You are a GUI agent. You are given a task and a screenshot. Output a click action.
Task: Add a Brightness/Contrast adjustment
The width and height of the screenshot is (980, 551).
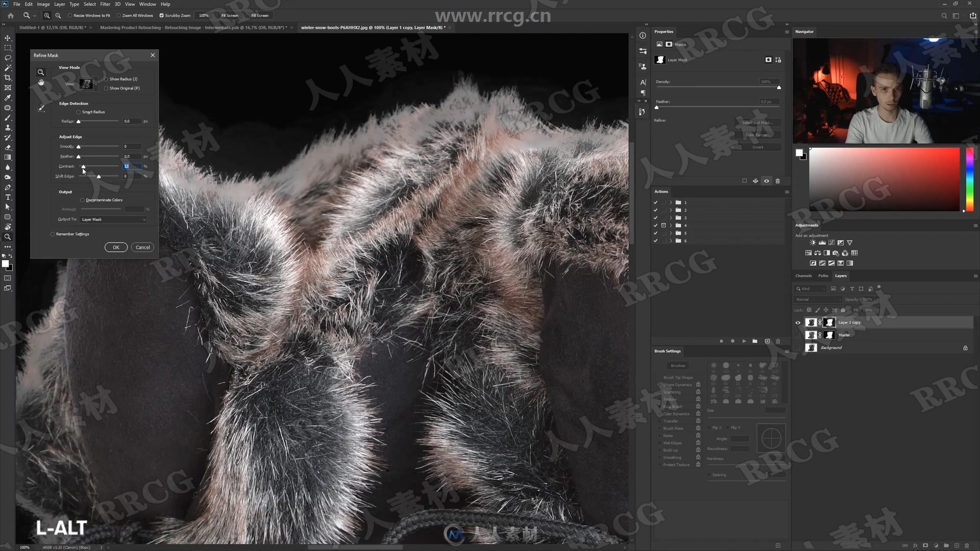[x=813, y=243]
